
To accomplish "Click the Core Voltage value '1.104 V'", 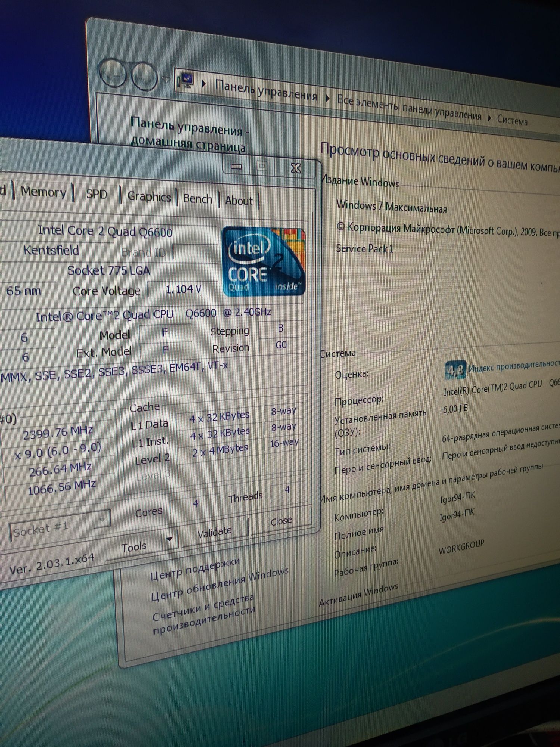I will point(183,289).
